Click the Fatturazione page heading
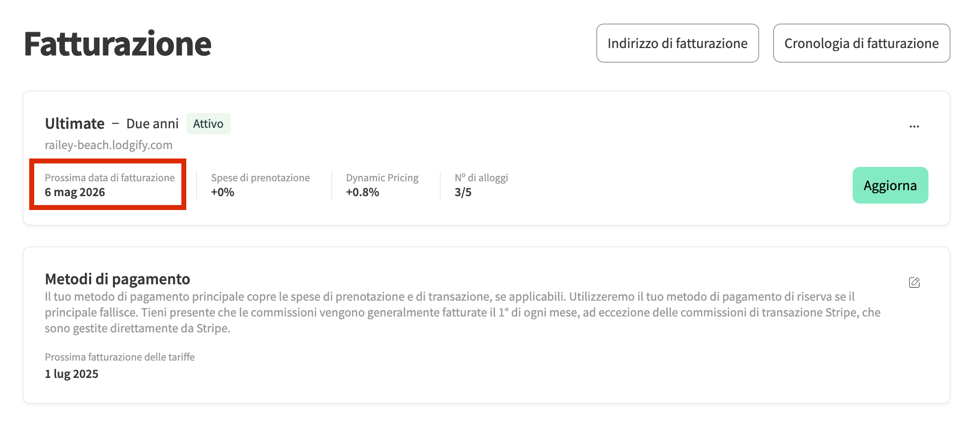This screenshot has width=980, height=421. point(118,44)
